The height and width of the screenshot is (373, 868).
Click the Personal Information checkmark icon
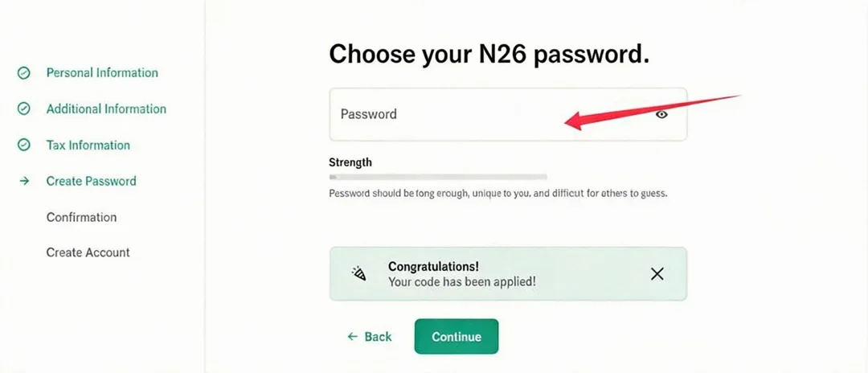(x=24, y=73)
